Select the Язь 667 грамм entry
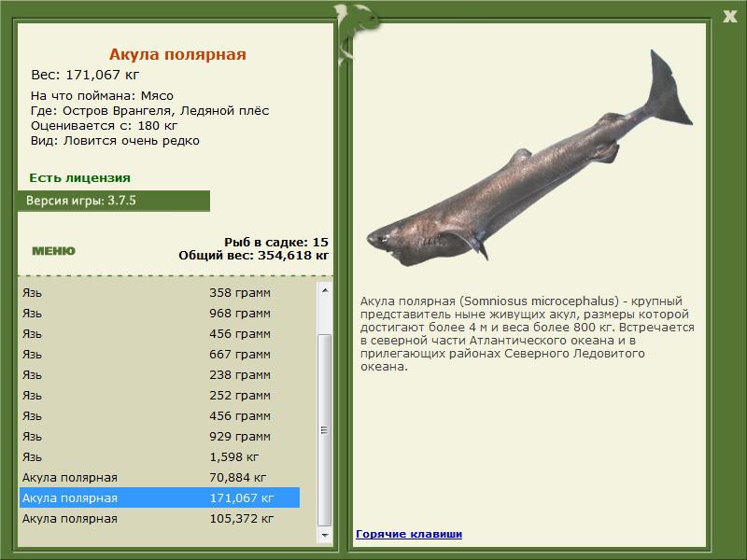 pyautogui.click(x=160, y=355)
